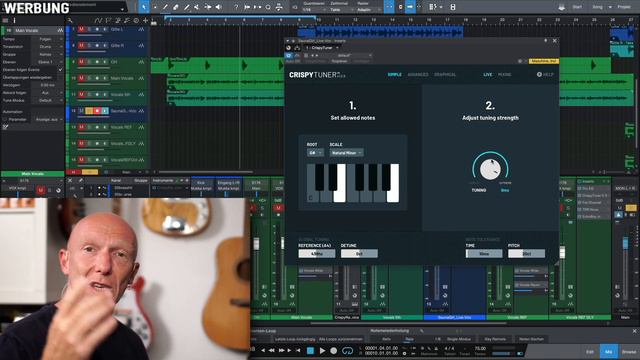This screenshot has height=360, width=640.
Task: Open the Browse view button
Action: click(629, 351)
